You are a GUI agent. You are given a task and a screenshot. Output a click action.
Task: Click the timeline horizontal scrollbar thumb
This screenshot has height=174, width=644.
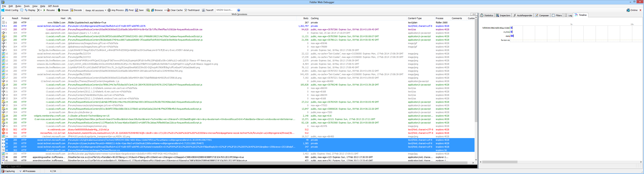[500, 162]
